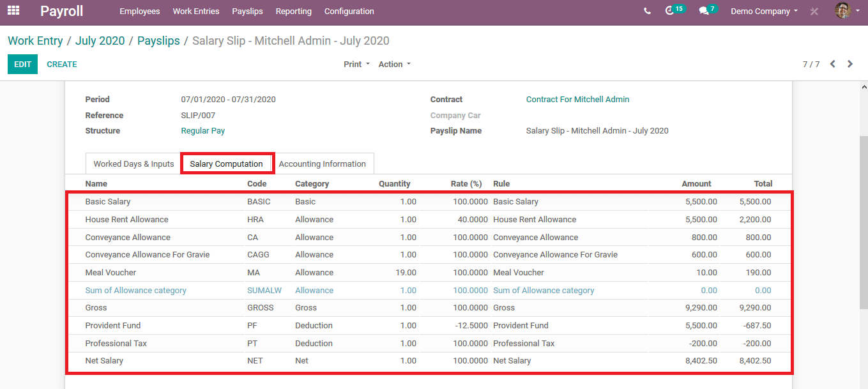
Task: Go to previous record arrow
Action: click(833, 64)
